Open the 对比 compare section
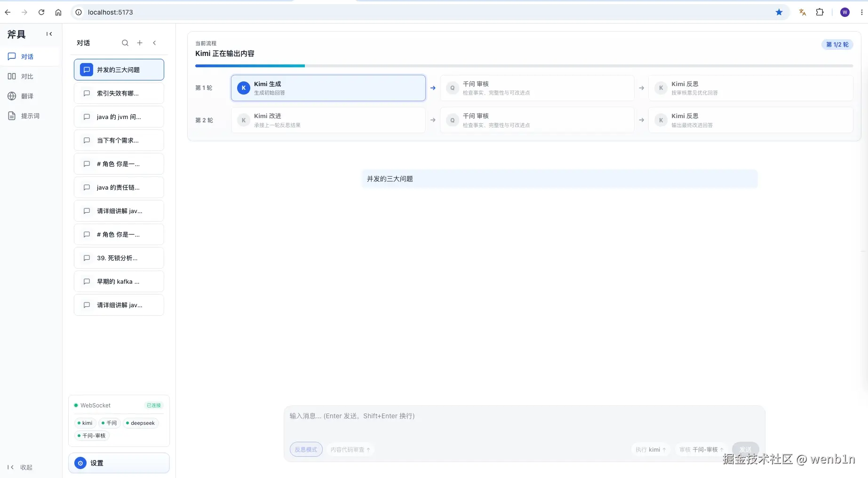 point(30,76)
